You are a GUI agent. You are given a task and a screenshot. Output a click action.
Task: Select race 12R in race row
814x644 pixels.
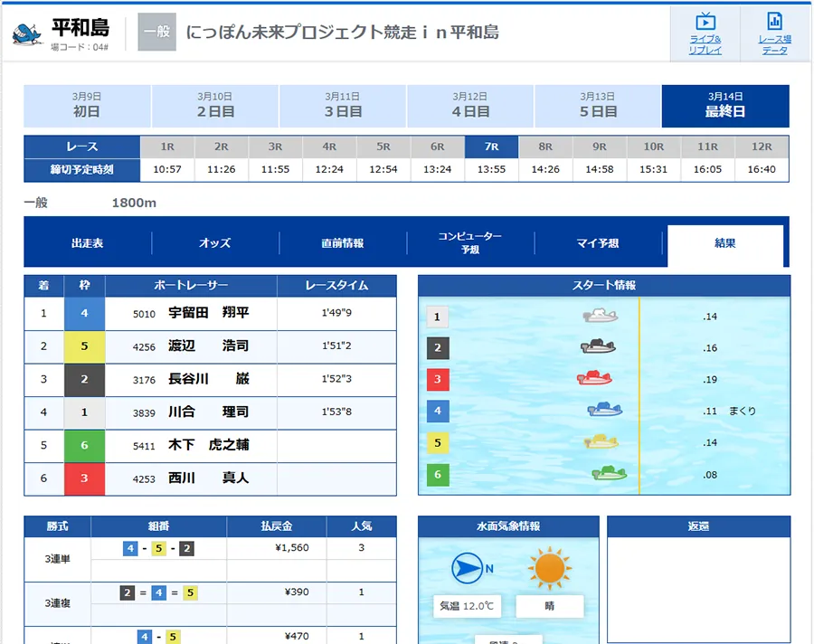click(762, 147)
